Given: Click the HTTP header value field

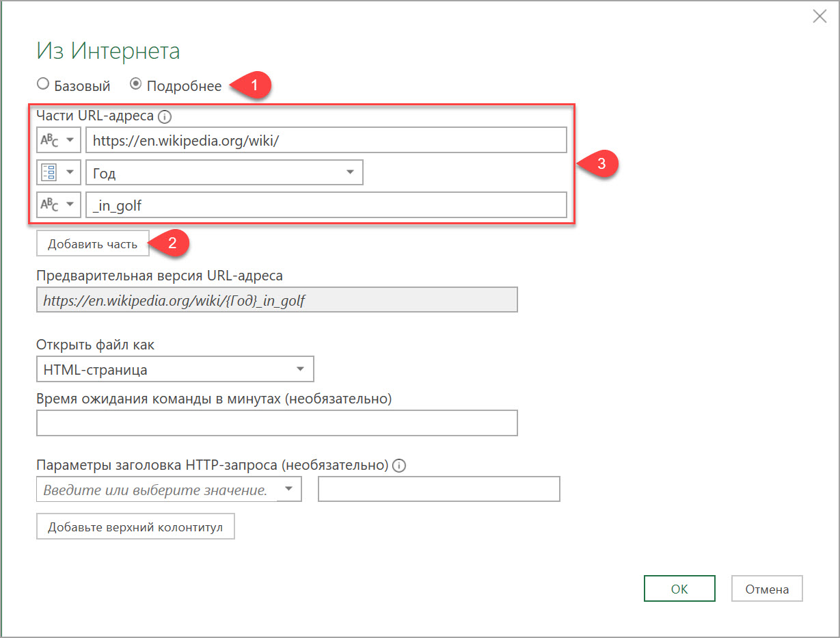Looking at the screenshot, I should click(439, 489).
